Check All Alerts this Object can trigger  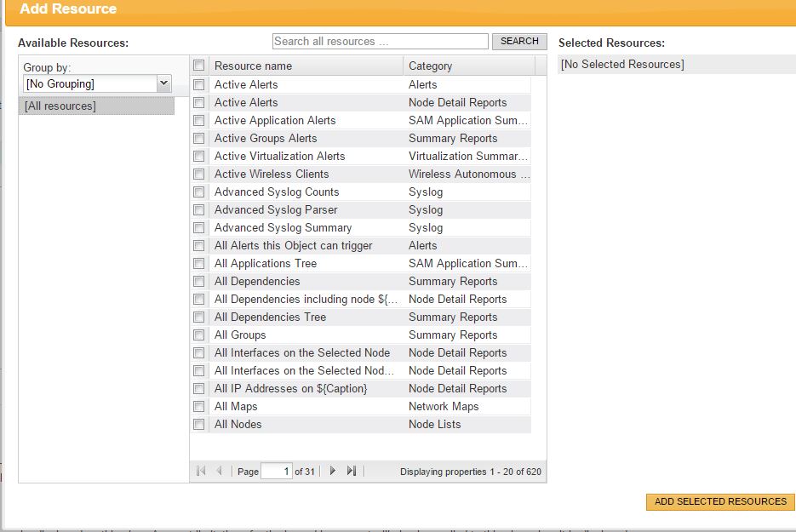pos(199,246)
